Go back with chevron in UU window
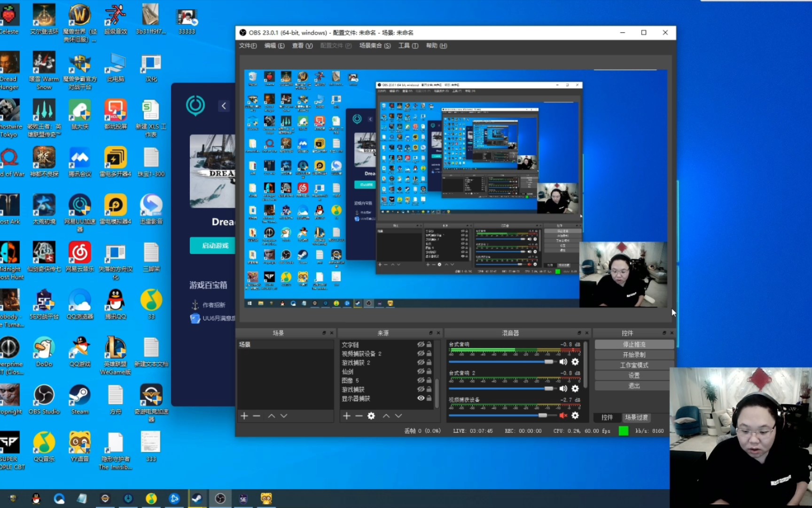This screenshot has height=508, width=812. point(224,106)
